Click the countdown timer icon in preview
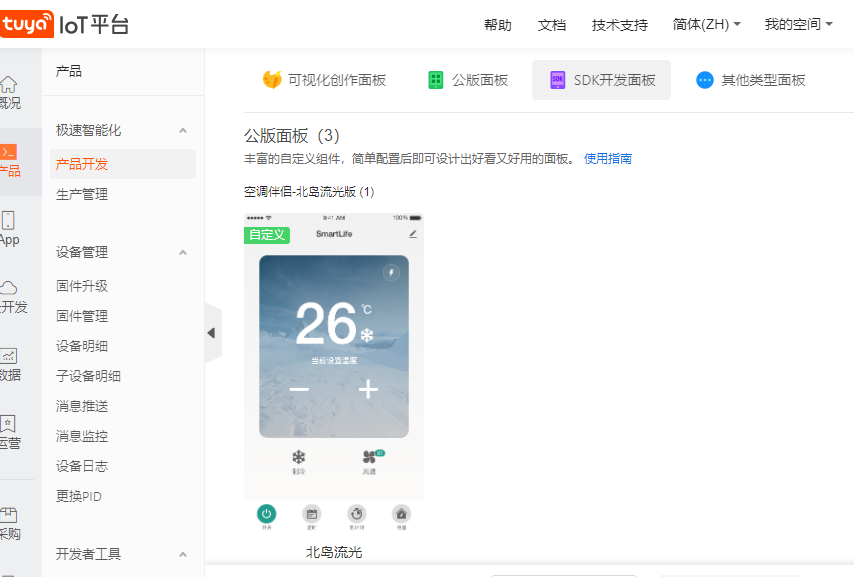 [357, 514]
